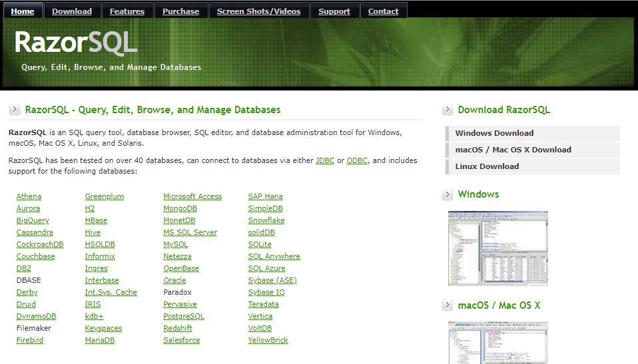
Task: Open the MonetDB link
Action: [x=179, y=220]
